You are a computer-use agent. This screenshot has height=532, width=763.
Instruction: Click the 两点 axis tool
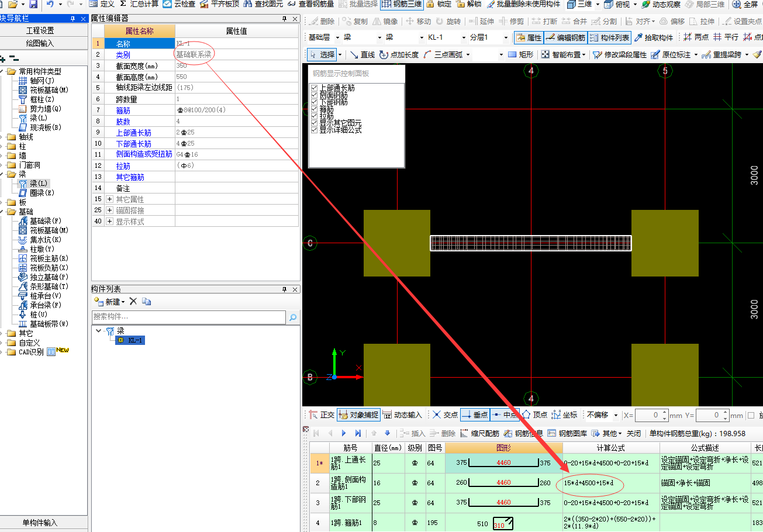click(696, 37)
